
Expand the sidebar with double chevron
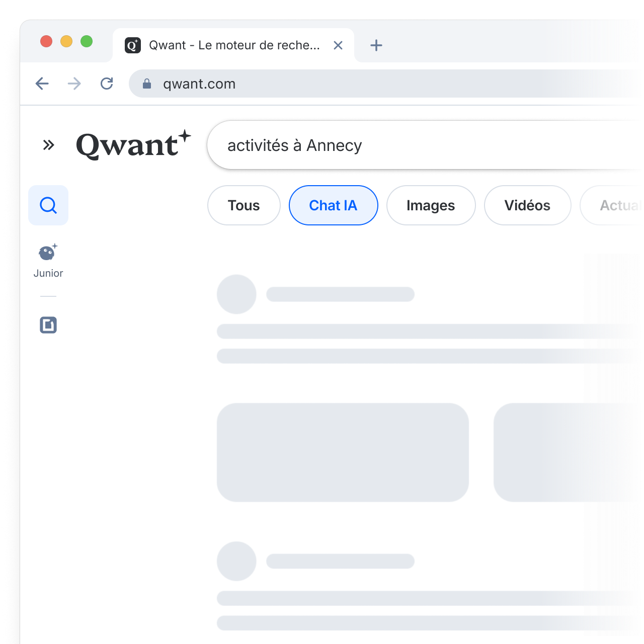(x=48, y=145)
